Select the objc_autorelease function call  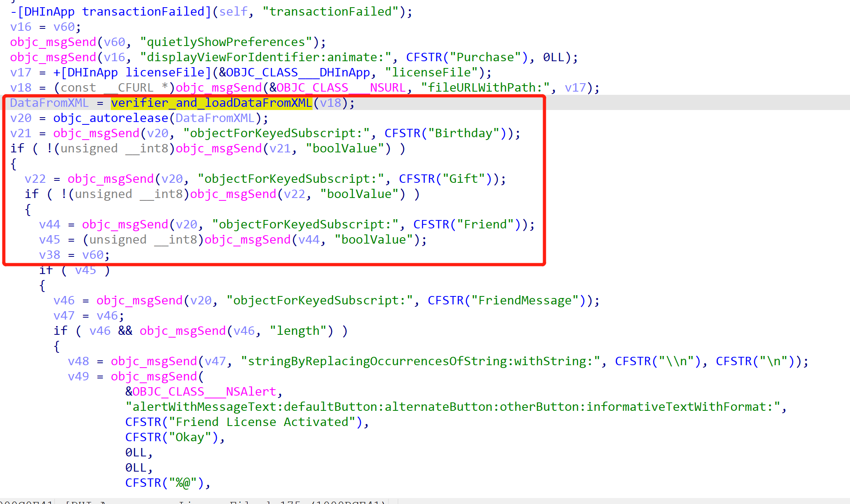click(110, 118)
